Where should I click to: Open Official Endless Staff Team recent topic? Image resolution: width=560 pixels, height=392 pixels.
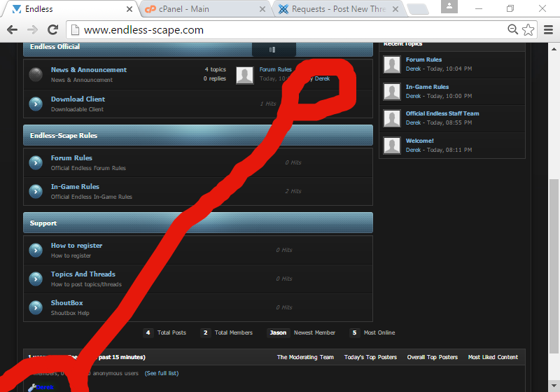click(x=442, y=113)
